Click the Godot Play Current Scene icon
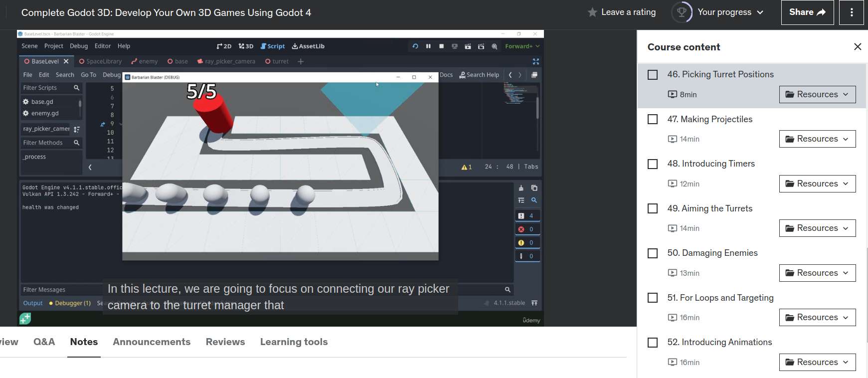Screen dimensions: 868x378 (x=468, y=46)
